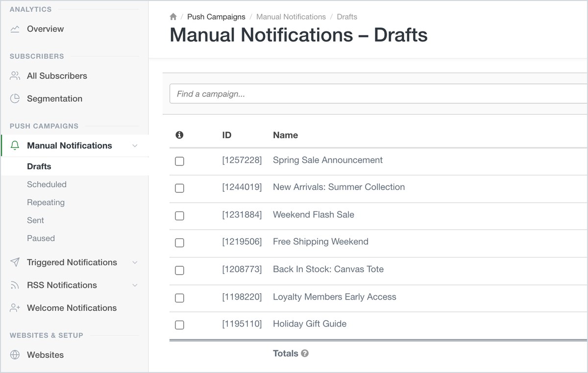Click campaign ID [1195110]

[242, 324]
